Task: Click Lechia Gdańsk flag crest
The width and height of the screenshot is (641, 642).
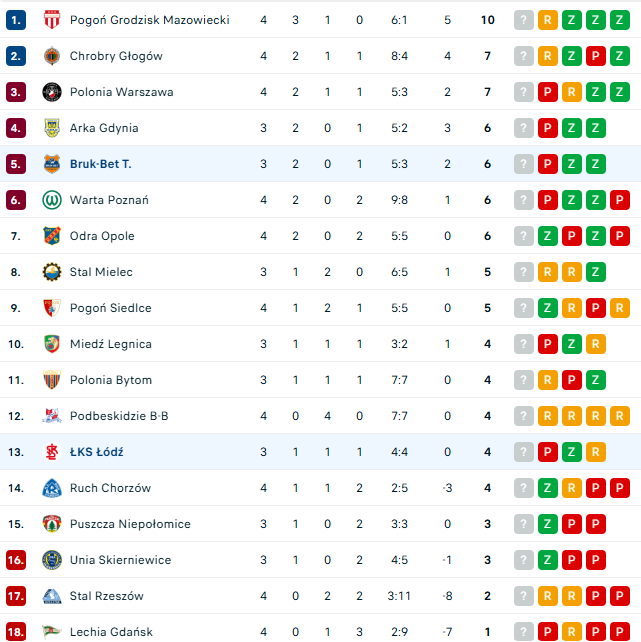Action: point(52,632)
